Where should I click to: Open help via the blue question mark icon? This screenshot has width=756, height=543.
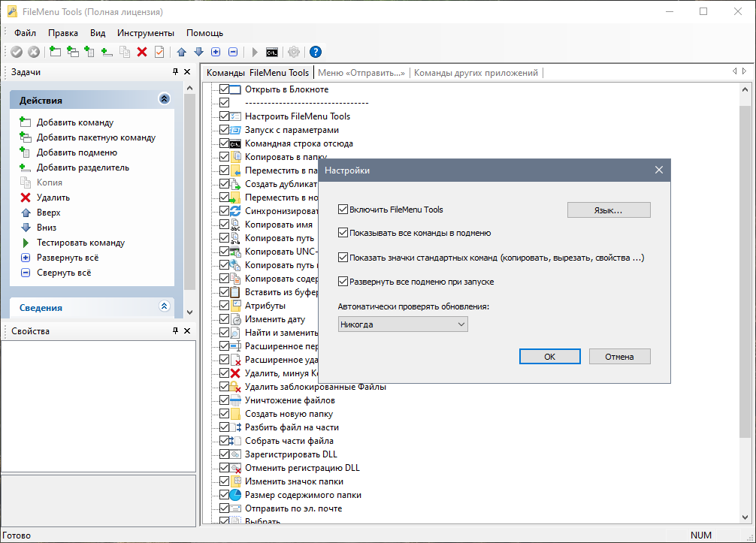(316, 52)
